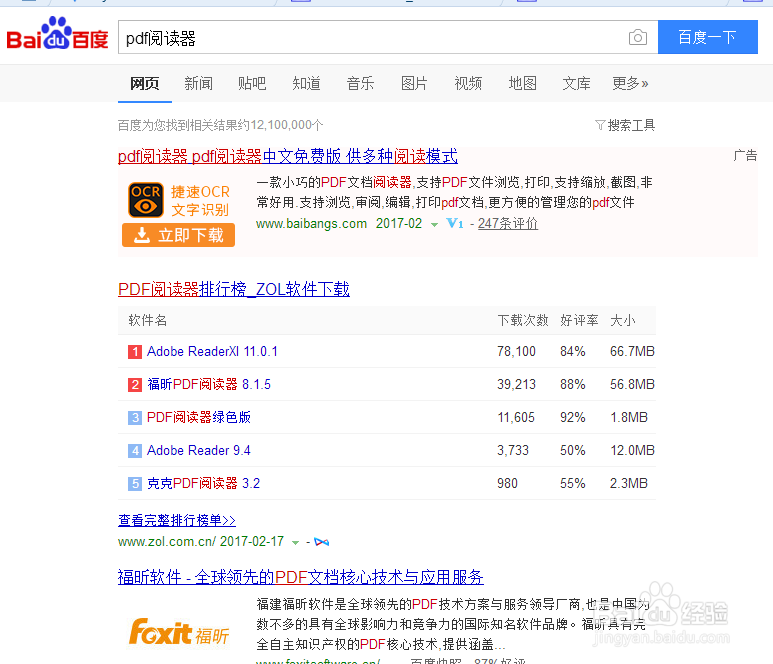Open the 247条评价 reviews link

[507, 224]
